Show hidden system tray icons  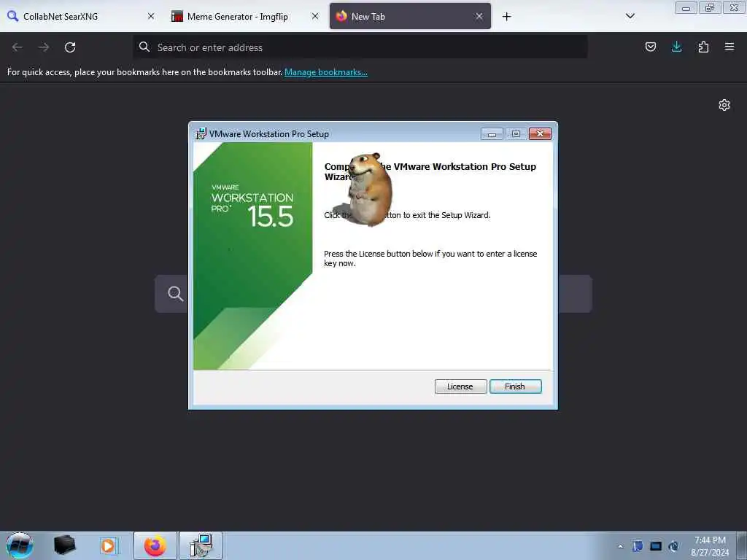coord(620,546)
